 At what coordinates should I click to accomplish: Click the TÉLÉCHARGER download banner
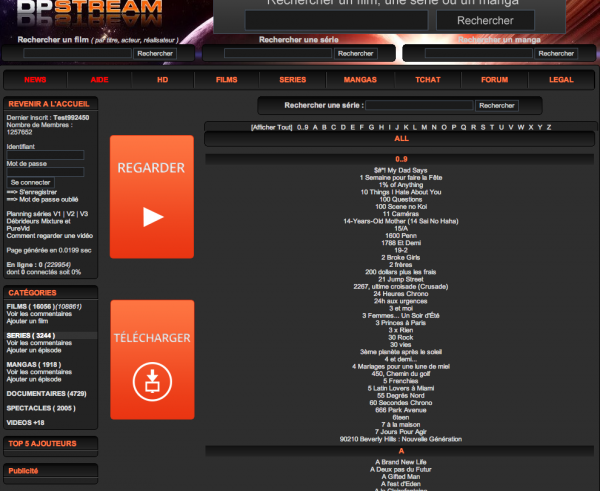coord(151,359)
